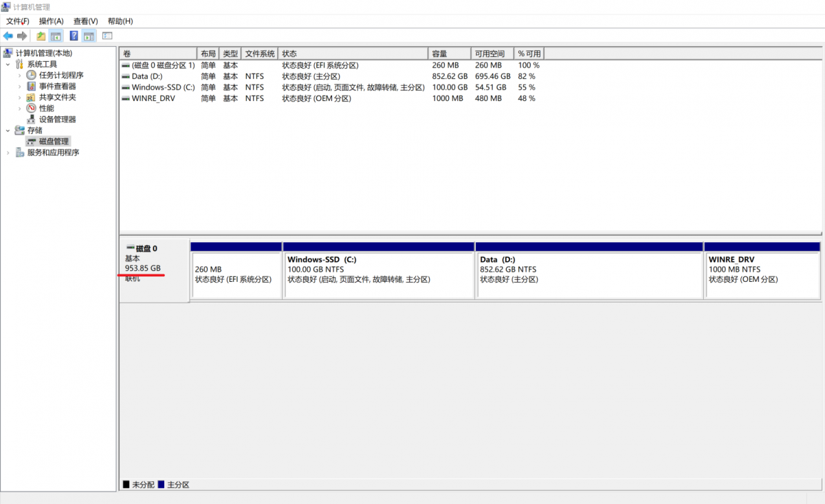Select the 服务和应用程序 icon in tree

[x=19, y=152]
